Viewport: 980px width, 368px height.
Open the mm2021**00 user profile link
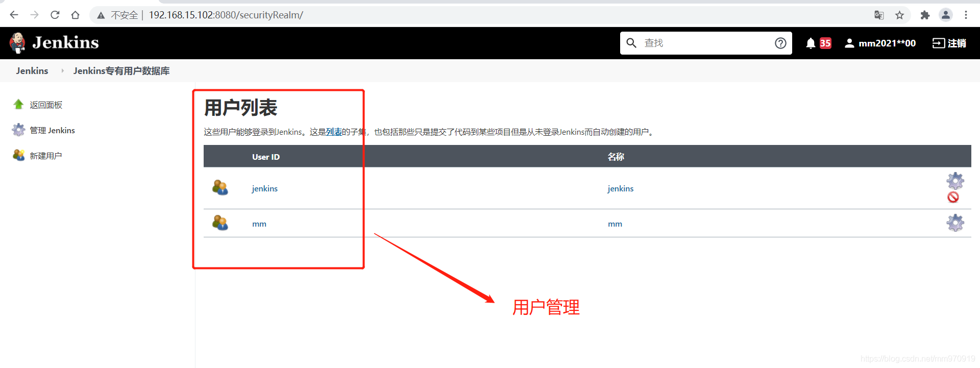click(880, 43)
